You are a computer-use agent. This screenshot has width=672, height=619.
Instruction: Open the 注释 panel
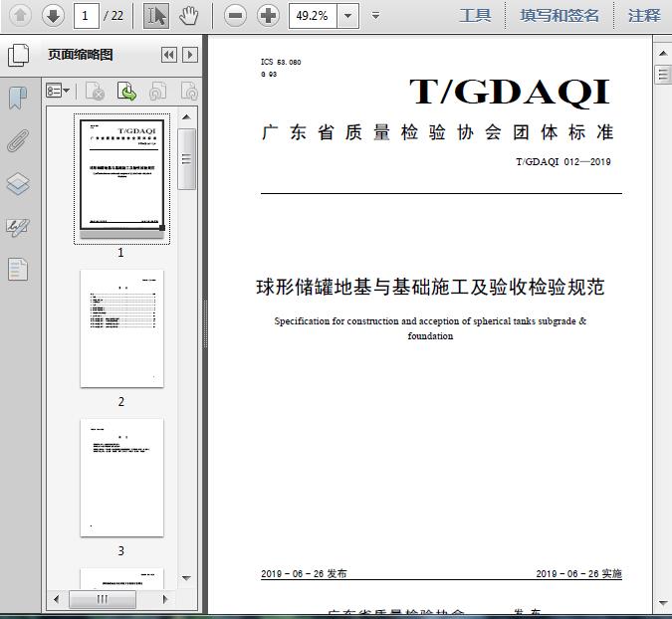(x=644, y=16)
